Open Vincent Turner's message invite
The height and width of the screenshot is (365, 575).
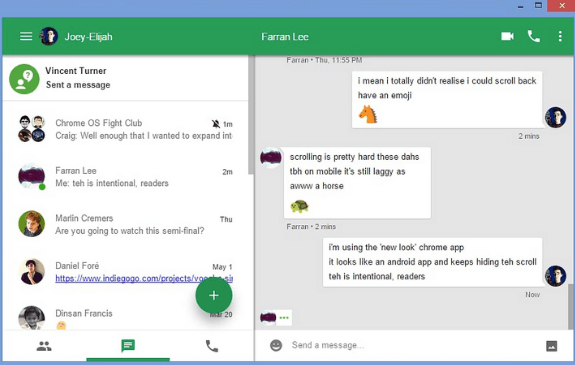[x=125, y=78]
